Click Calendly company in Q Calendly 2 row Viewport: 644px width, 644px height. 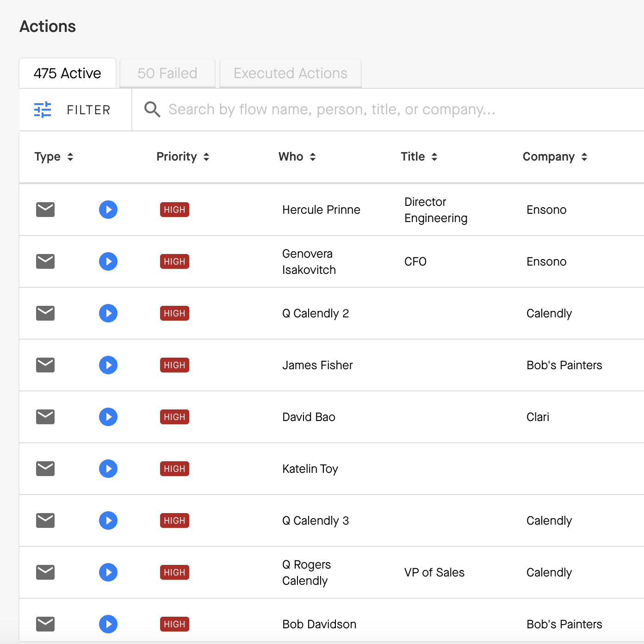tap(549, 313)
